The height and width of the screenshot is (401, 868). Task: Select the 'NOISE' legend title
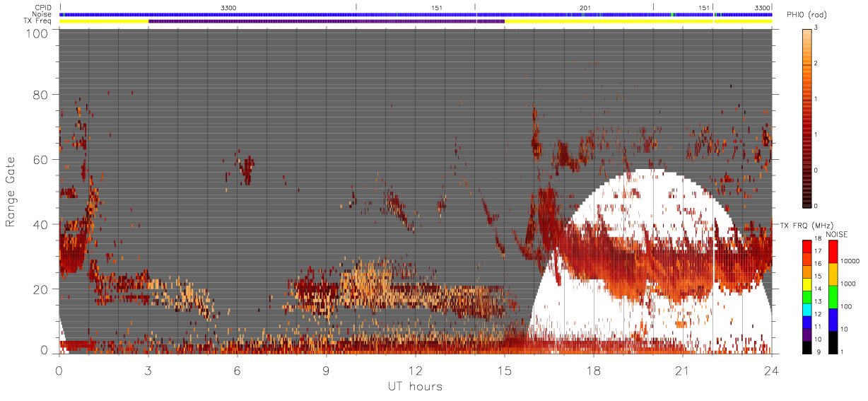coord(838,234)
